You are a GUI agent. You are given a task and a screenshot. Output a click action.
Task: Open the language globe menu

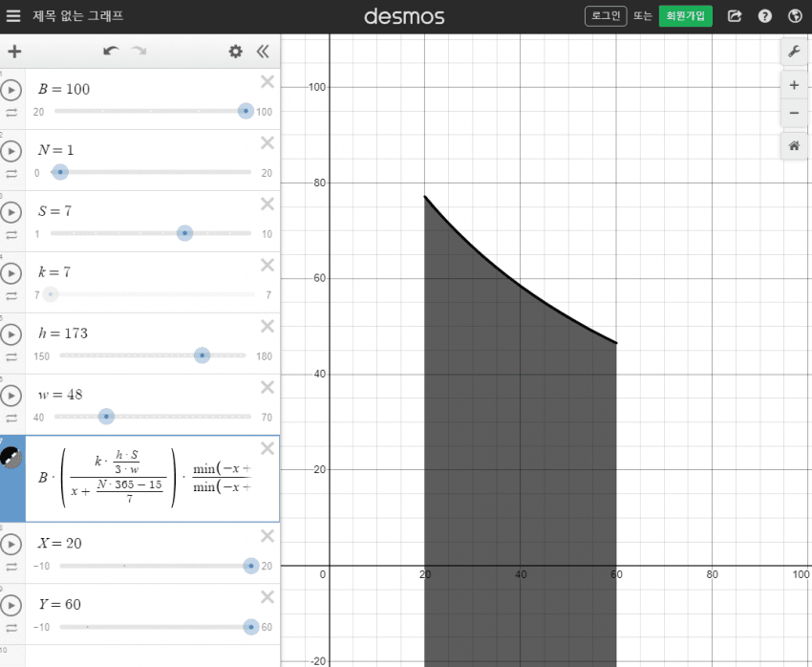(795, 16)
